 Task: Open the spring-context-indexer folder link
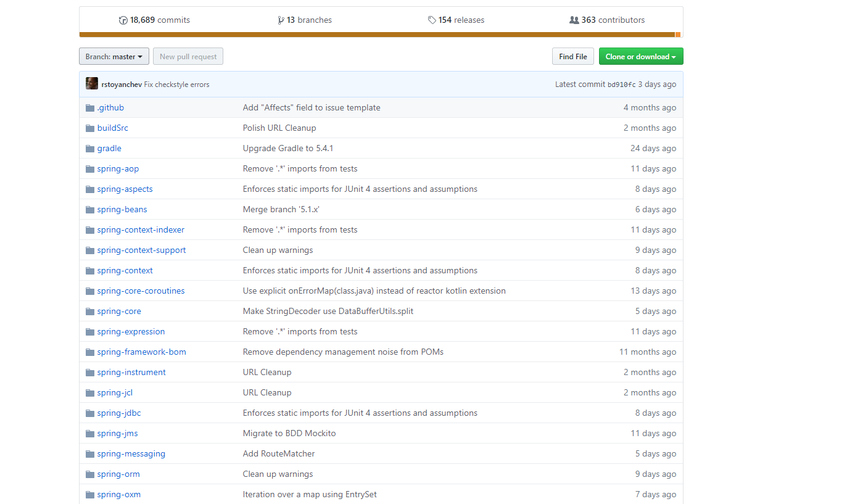tap(141, 230)
